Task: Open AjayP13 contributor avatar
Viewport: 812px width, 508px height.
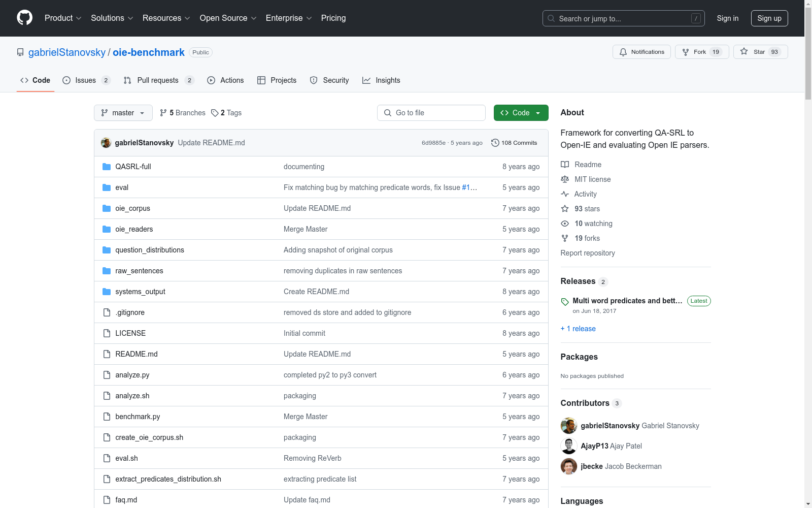Action: [569, 446]
